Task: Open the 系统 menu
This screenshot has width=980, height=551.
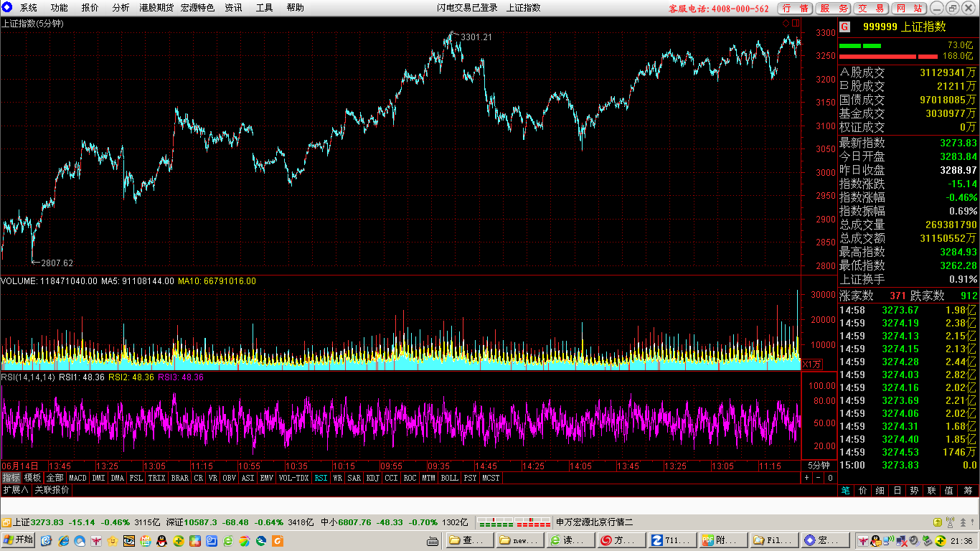Action: click(x=29, y=8)
